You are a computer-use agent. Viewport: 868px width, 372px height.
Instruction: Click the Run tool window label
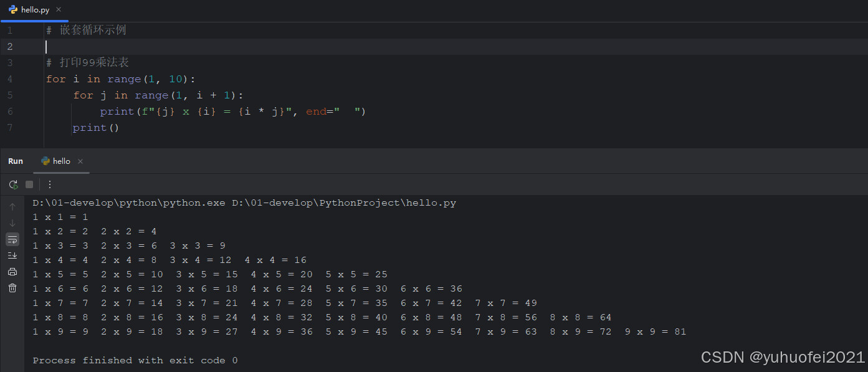pyautogui.click(x=16, y=161)
